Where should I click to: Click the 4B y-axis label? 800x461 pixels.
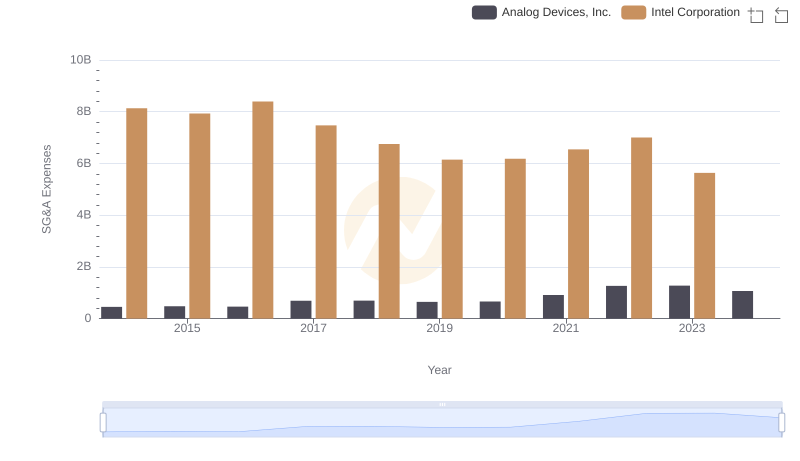(x=84, y=215)
